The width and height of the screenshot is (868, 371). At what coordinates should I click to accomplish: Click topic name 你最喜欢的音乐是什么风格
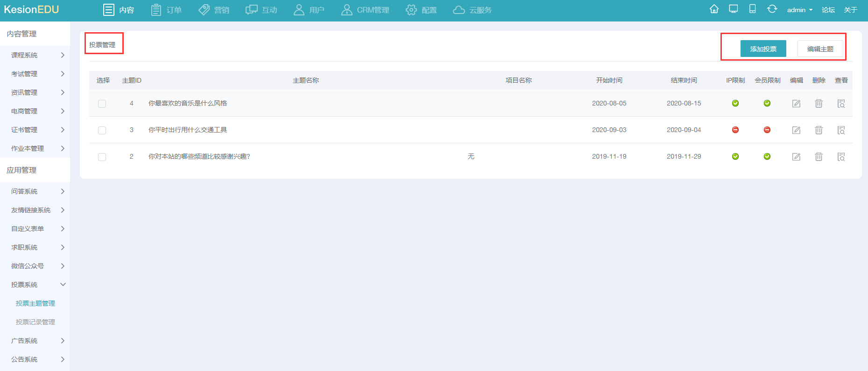[x=188, y=103]
